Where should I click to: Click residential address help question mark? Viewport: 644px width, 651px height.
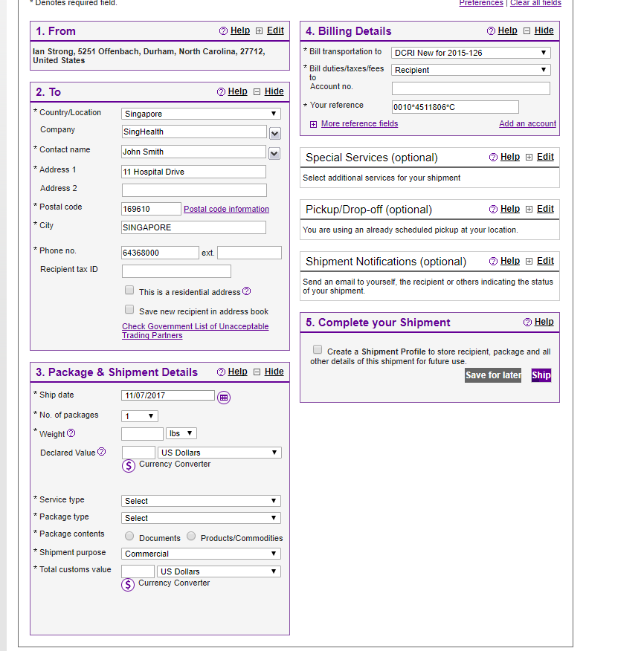pos(247,291)
